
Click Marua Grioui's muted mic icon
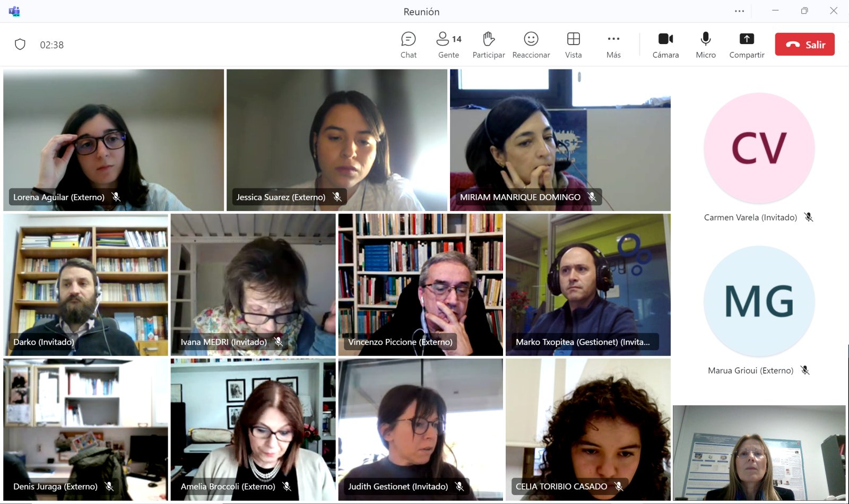click(805, 370)
